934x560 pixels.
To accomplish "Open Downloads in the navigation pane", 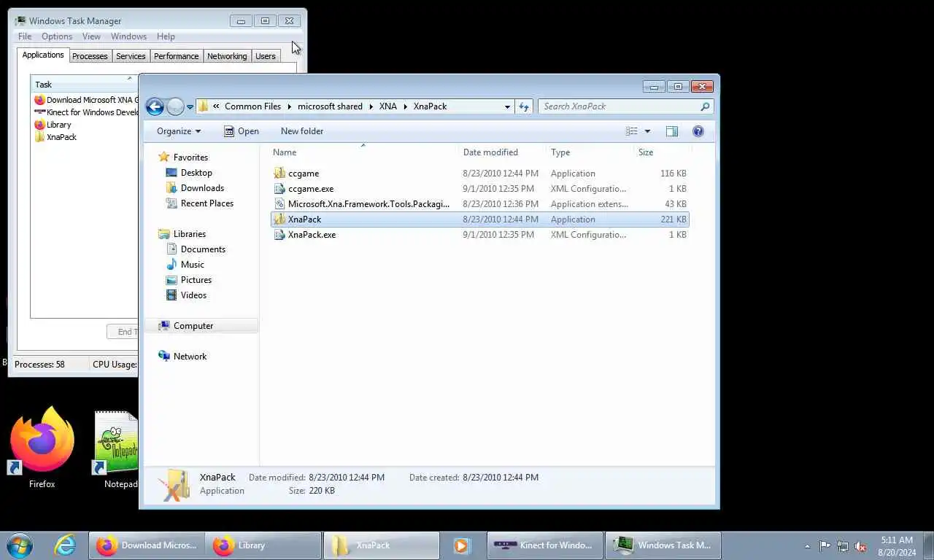I will click(202, 188).
